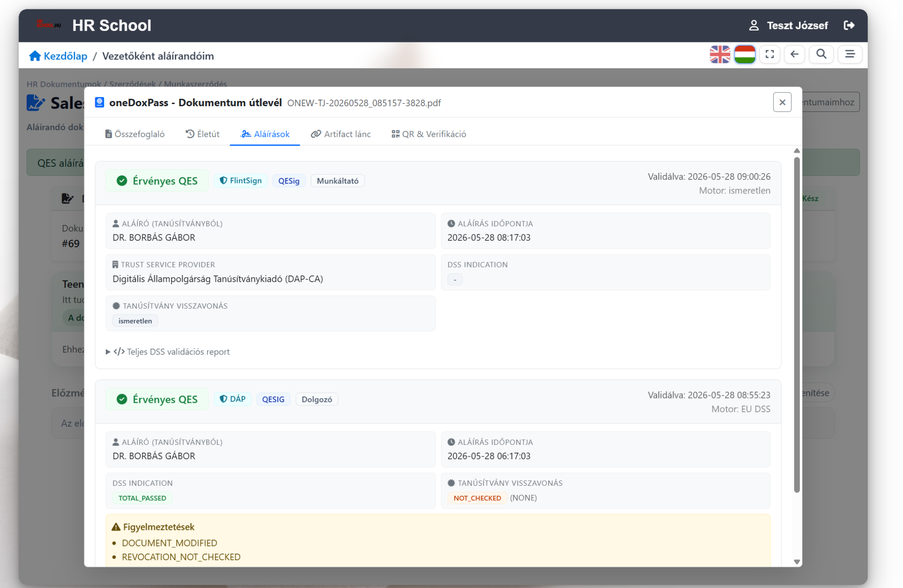Click the English language flag icon
The image size is (903, 588).
coord(720,54)
